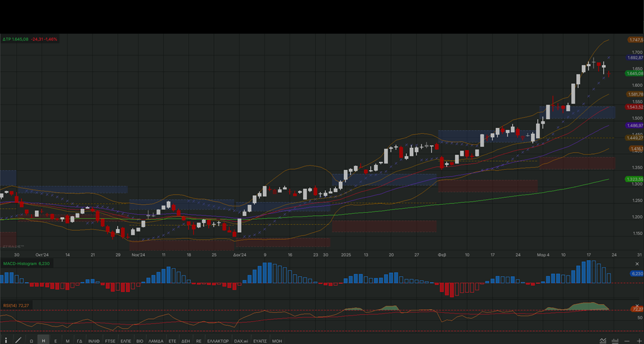Click the green 1.645,08 last price tag
The width and height of the screenshot is (644, 344).
point(634,74)
